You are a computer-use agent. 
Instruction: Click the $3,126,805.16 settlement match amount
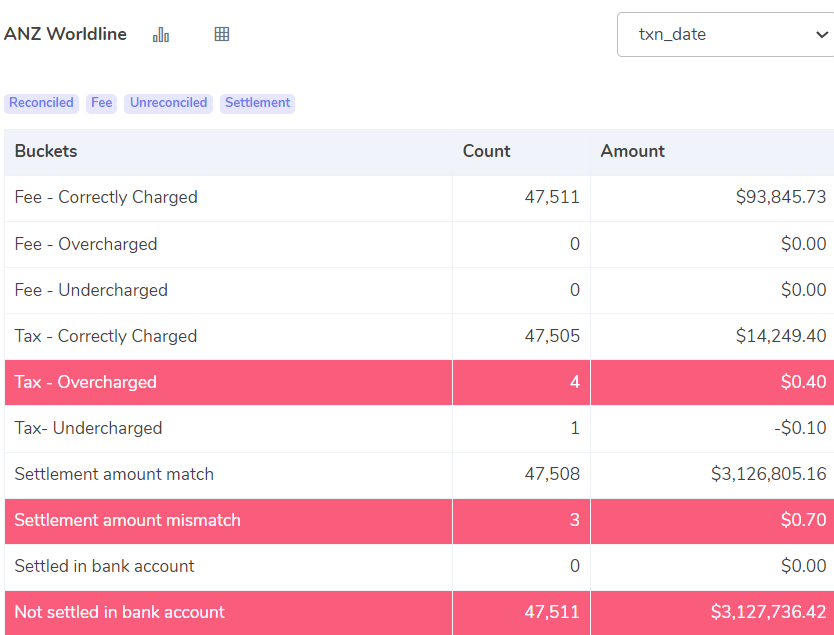769,474
